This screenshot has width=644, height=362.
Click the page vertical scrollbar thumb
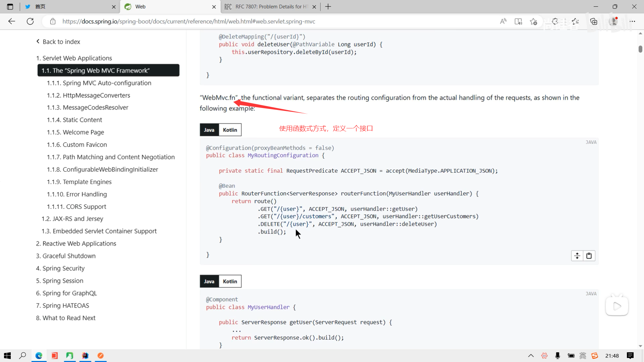pyautogui.click(x=640, y=49)
